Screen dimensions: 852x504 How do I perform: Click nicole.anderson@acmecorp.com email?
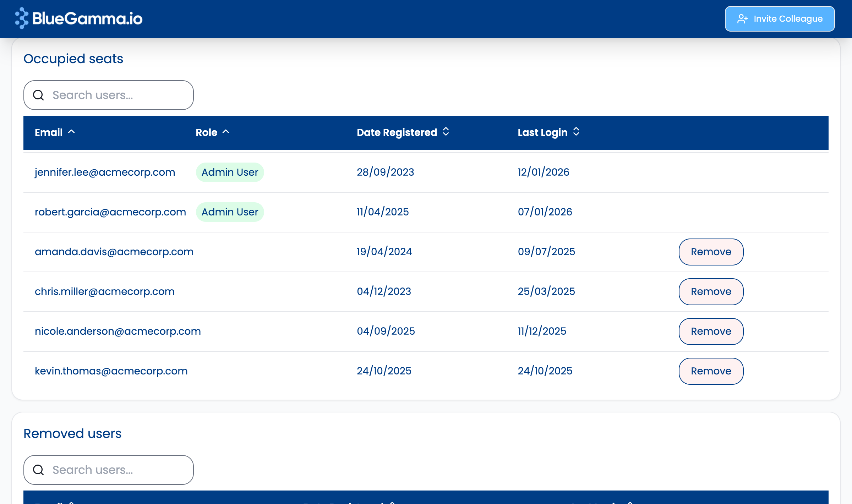pyautogui.click(x=118, y=331)
